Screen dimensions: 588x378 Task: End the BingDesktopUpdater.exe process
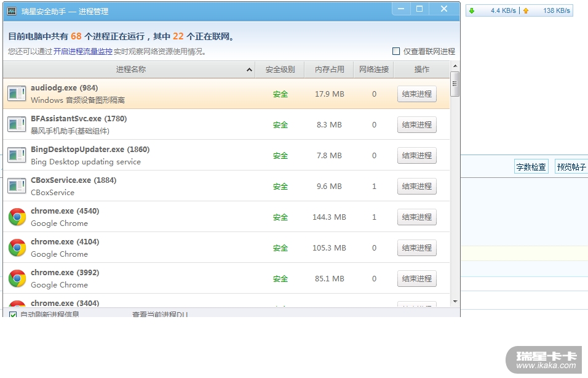416,155
